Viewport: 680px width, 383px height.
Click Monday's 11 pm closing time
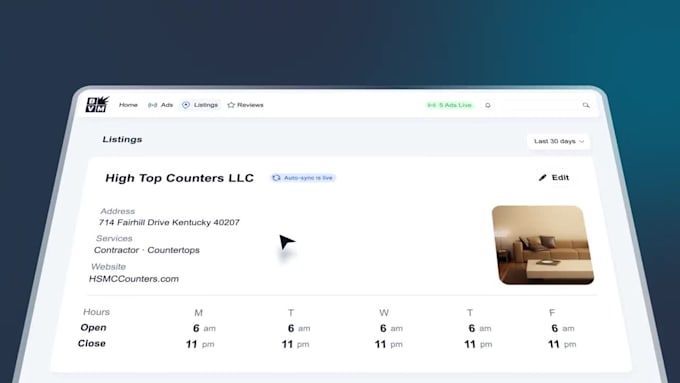click(200, 344)
